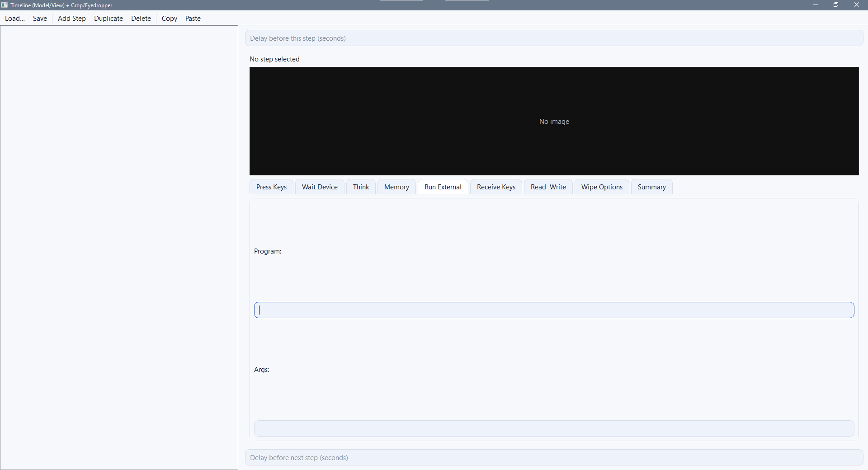
Task: Copy the selected step
Action: pos(169,19)
